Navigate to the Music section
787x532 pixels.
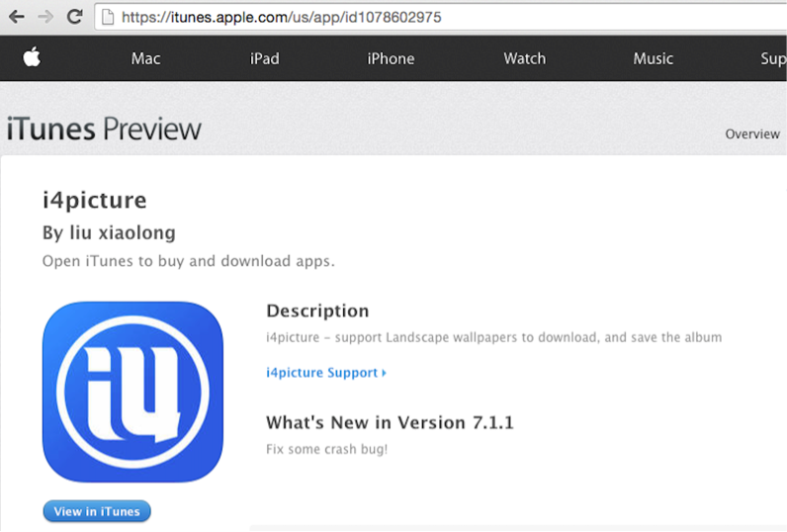(653, 58)
